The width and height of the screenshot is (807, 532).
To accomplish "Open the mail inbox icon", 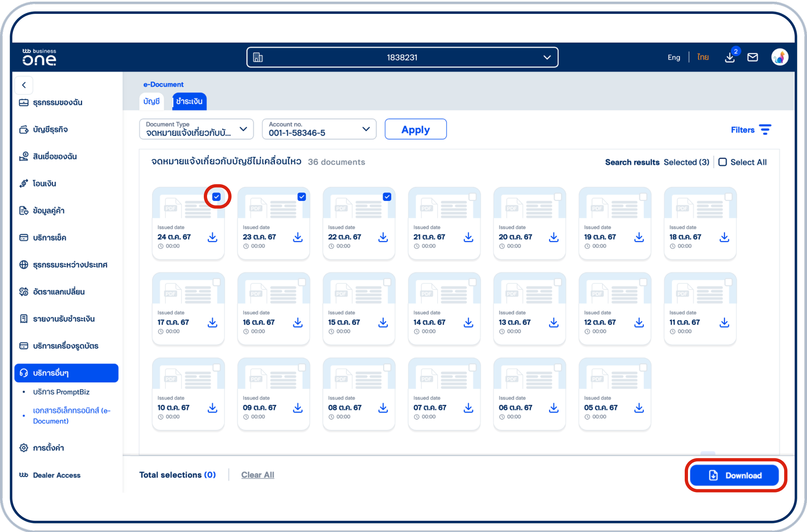I will click(x=752, y=57).
